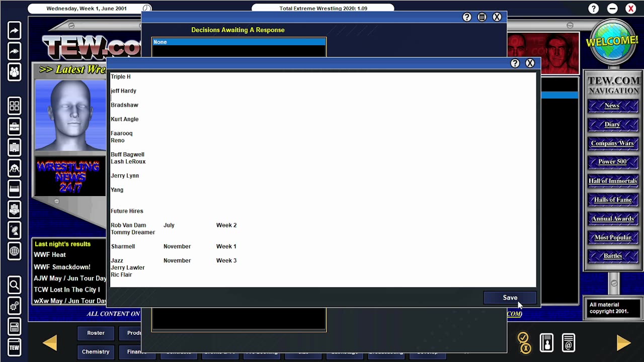Click on 'Buff Bagwell' line in notes

click(127, 154)
